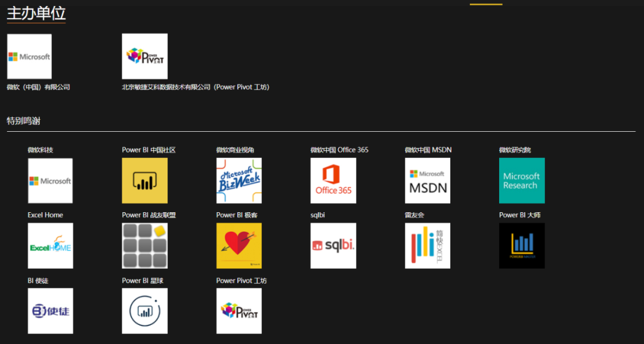Click the 微软商业视角 label
Image resolution: width=644 pixels, height=344 pixels.
pyautogui.click(x=236, y=150)
